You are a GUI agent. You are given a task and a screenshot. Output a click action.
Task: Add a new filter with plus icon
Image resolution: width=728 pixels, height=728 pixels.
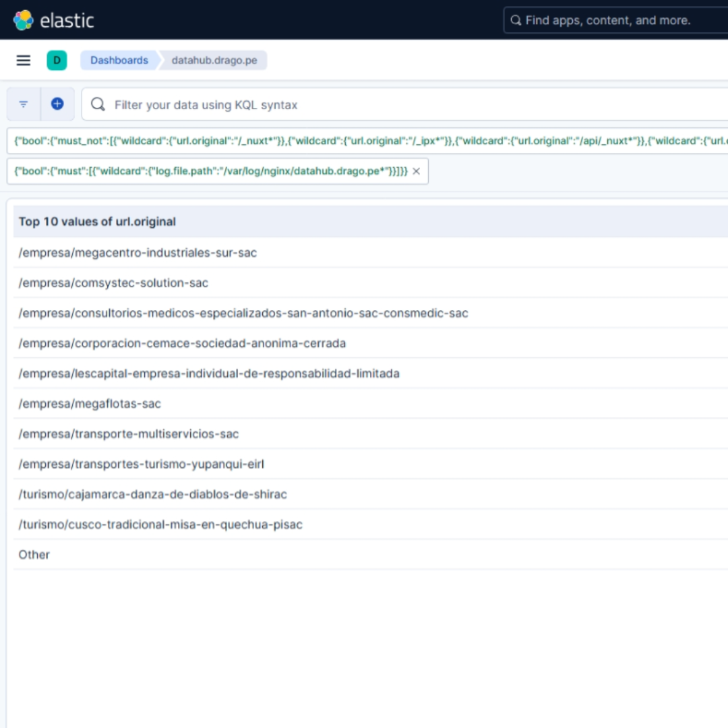[x=57, y=104]
